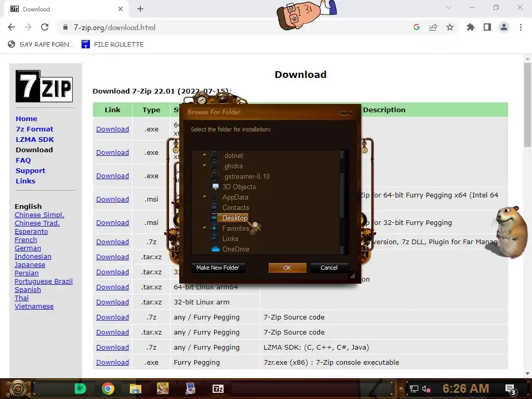Click the OK button in the Browse For Folder dialog
532x399 pixels.
point(287,268)
